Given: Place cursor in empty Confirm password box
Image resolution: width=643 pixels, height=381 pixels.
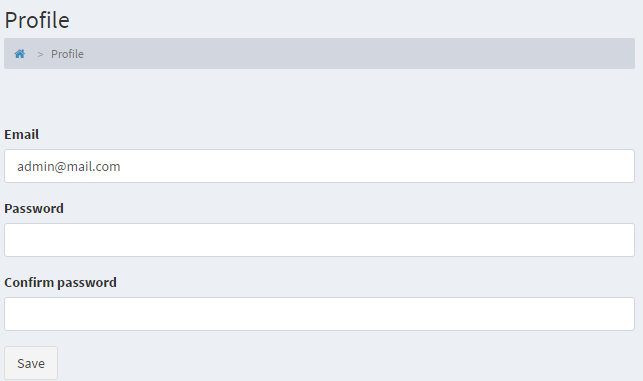Looking at the screenshot, I should (x=319, y=314).
